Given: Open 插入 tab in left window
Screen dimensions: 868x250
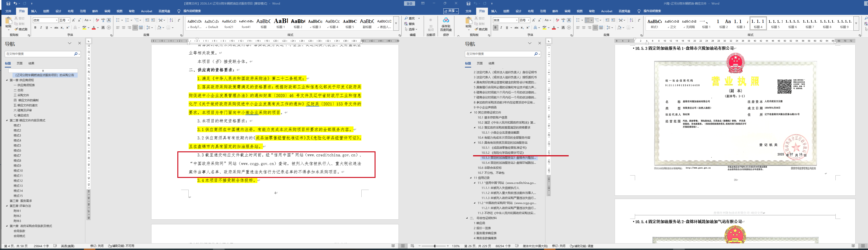Looking at the screenshot, I should tap(34, 11).
